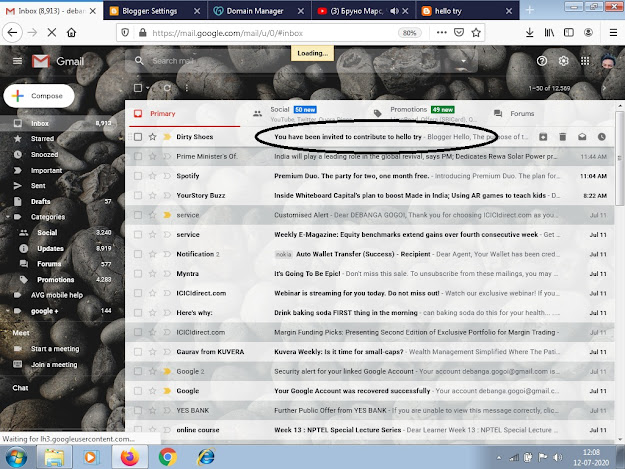This screenshot has width=625, height=469.
Task: Open Firefox application menu
Action: pos(613,33)
